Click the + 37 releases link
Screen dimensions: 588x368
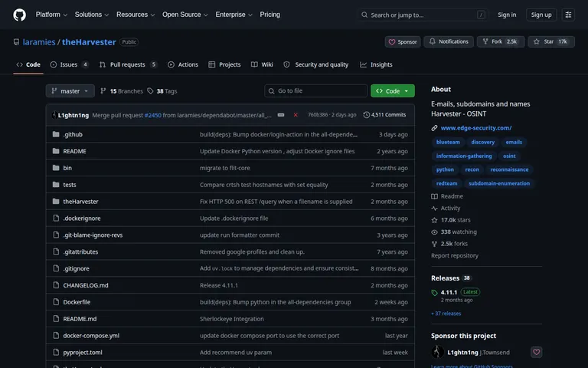[446, 314]
